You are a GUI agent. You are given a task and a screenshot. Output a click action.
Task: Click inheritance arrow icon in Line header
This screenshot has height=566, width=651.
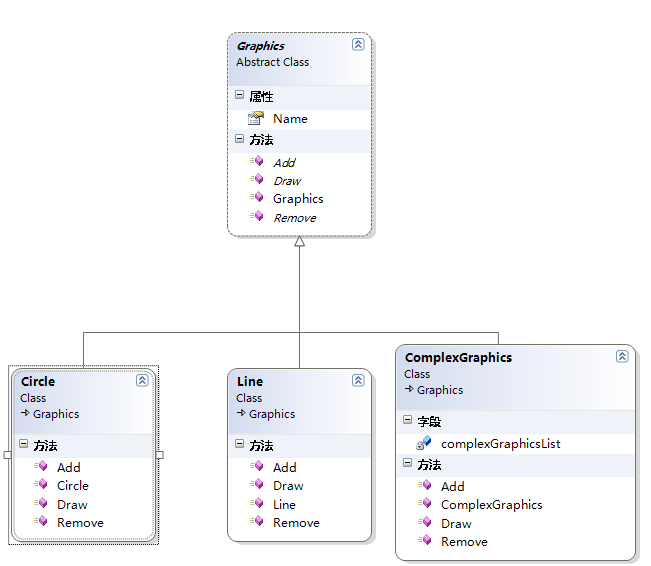click(x=241, y=413)
